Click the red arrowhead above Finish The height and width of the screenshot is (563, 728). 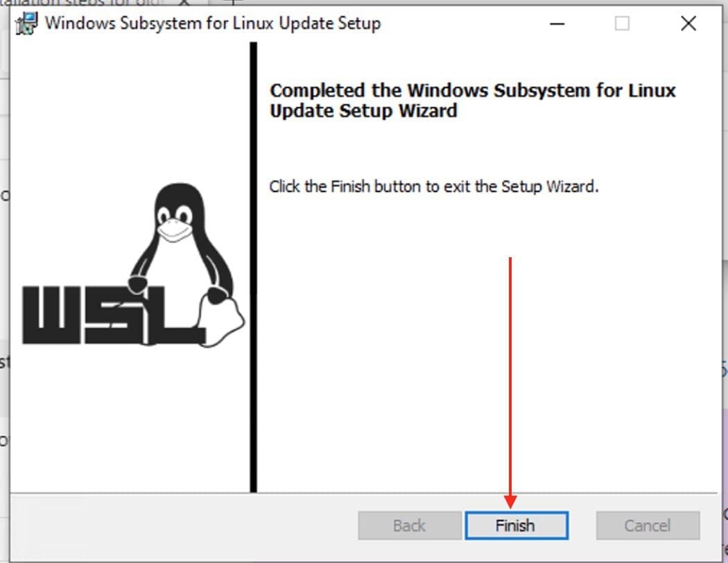point(510,501)
